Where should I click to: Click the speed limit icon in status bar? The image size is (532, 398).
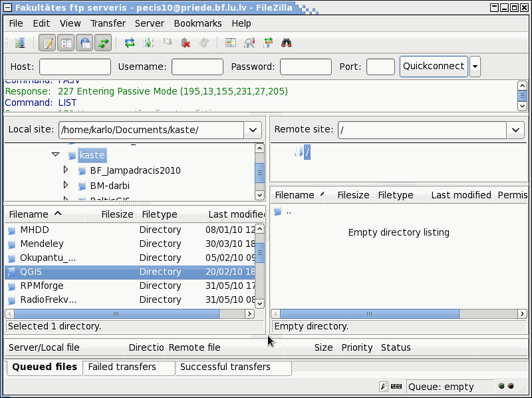396,387
